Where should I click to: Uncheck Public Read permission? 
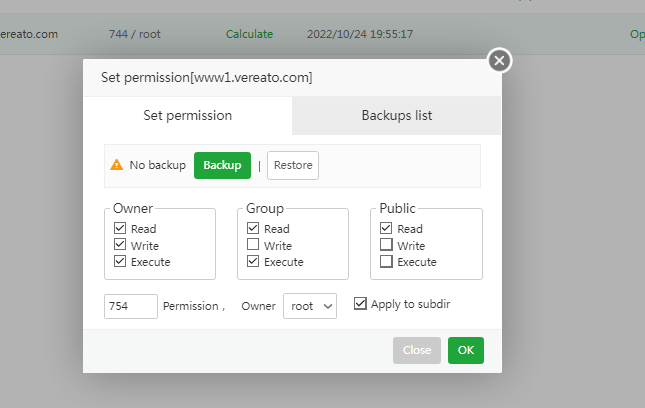click(386, 229)
